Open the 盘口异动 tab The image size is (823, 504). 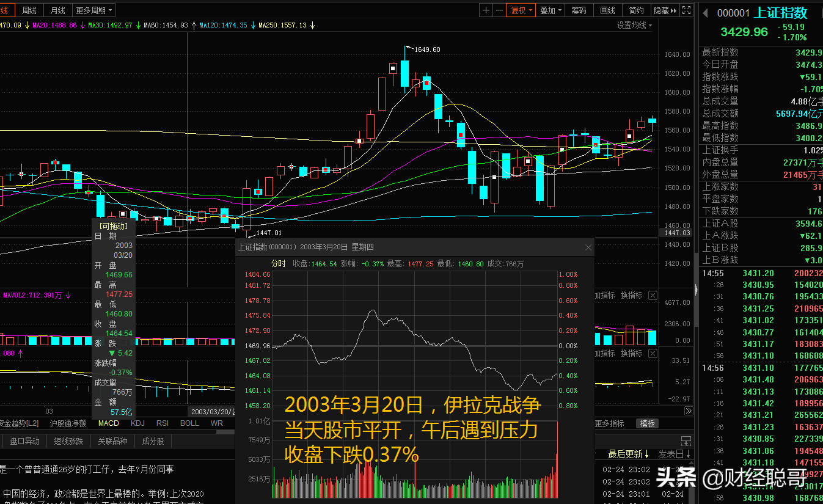coord(24,441)
